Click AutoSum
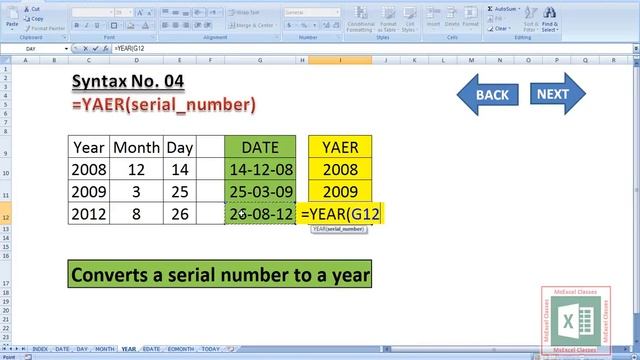This screenshot has height=360, width=640. click(504, 9)
